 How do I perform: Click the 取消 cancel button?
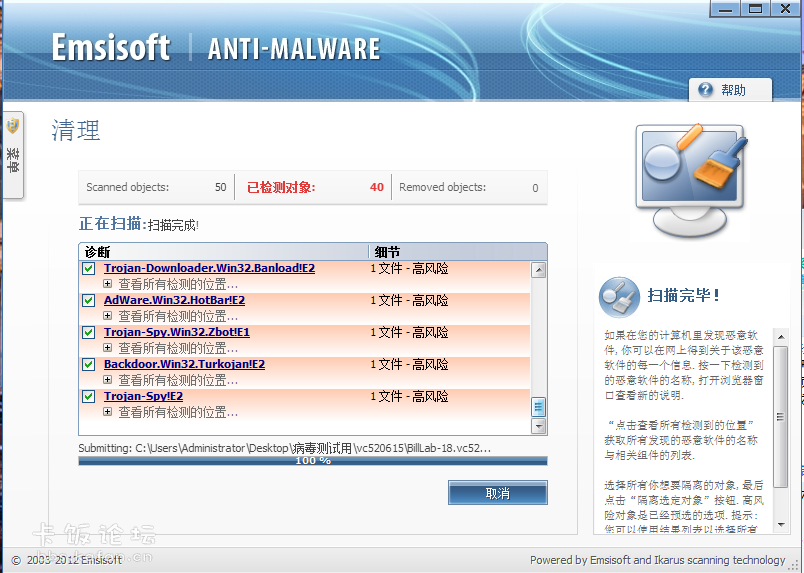point(497,493)
